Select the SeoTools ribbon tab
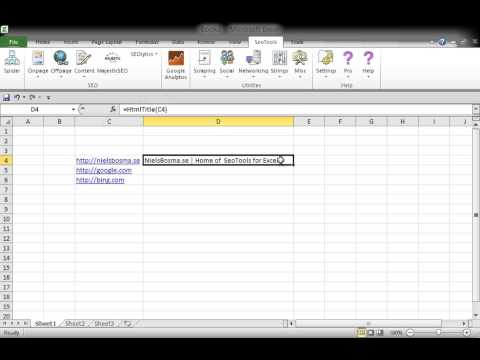The width and height of the screenshot is (480, 360). (x=266, y=42)
